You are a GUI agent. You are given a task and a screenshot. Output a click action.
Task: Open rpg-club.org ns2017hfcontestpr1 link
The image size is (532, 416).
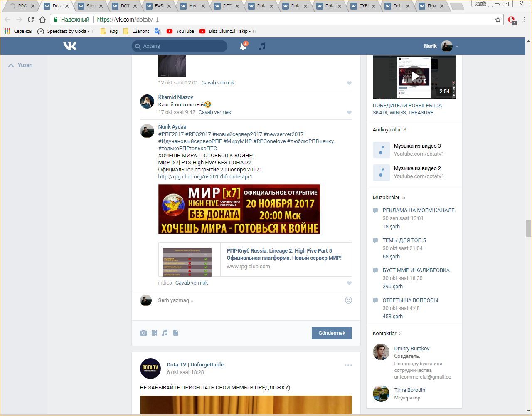coord(205,177)
